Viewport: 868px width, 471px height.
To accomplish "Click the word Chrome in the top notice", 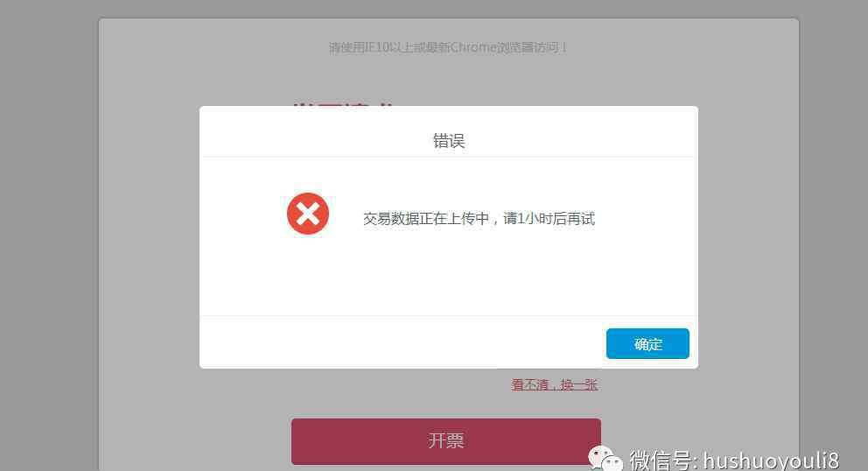I will tap(473, 47).
